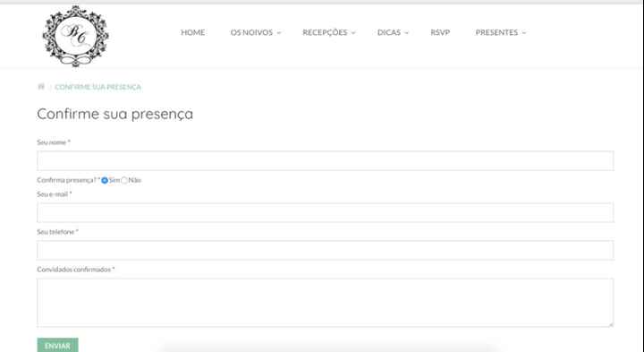Open the OS NOIVOS menu
644x352 pixels.
click(251, 32)
